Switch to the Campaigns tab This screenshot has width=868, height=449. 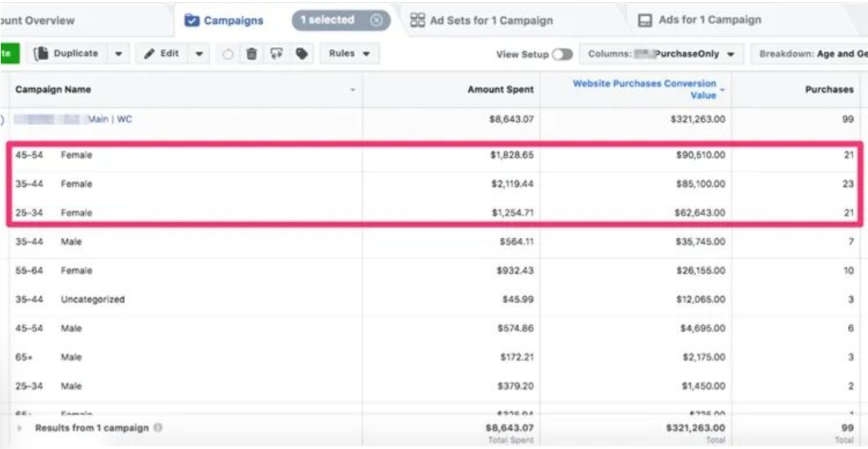[224, 20]
